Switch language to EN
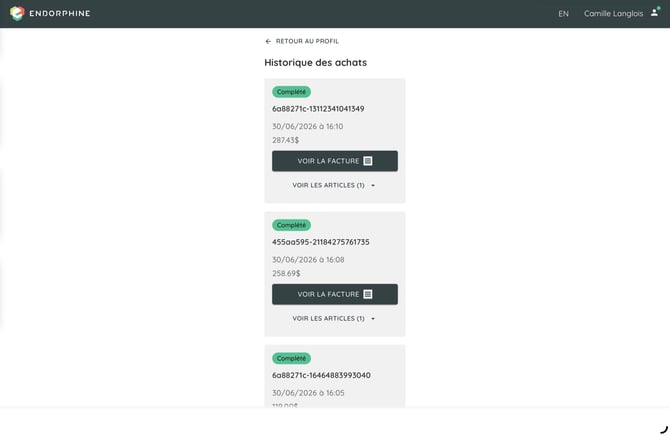The width and height of the screenshot is (670, 436). point(563,14)
